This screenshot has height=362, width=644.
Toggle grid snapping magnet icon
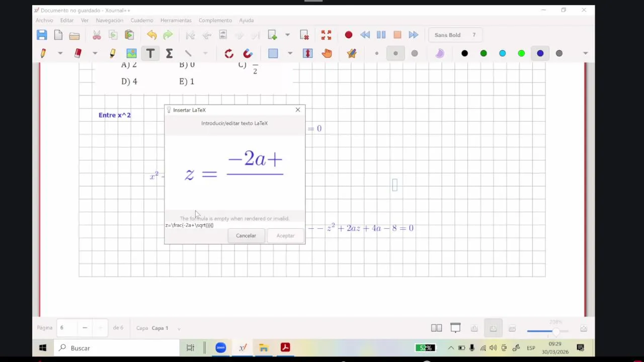tap(248, 53)
